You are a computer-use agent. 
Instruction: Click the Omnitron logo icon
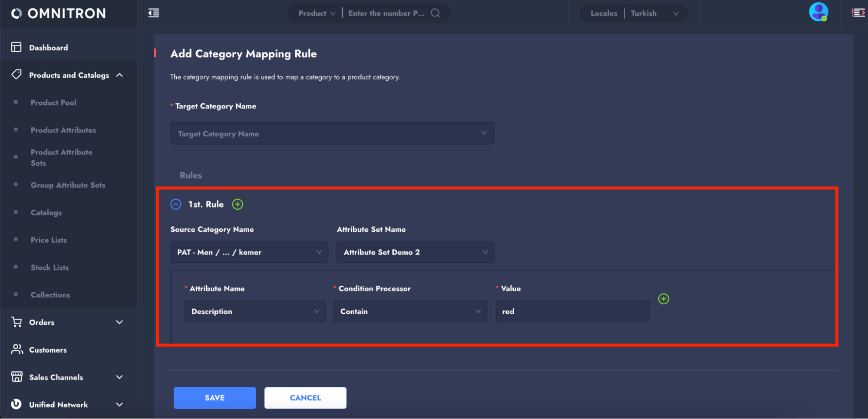pos(16,13)
